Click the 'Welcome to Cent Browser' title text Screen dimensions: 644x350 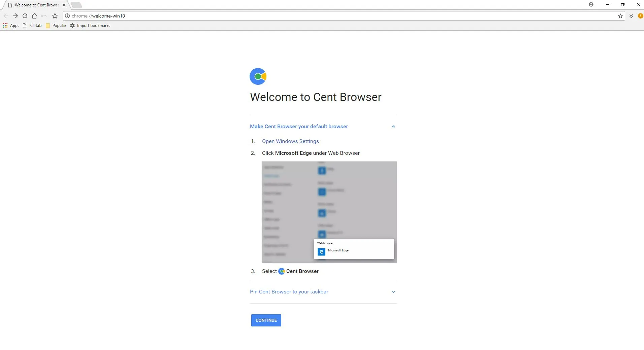[316, 97]
